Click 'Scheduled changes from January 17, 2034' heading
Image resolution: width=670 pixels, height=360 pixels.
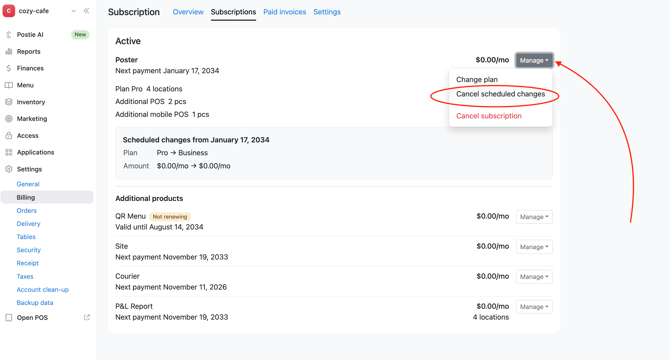coord(196,140)
